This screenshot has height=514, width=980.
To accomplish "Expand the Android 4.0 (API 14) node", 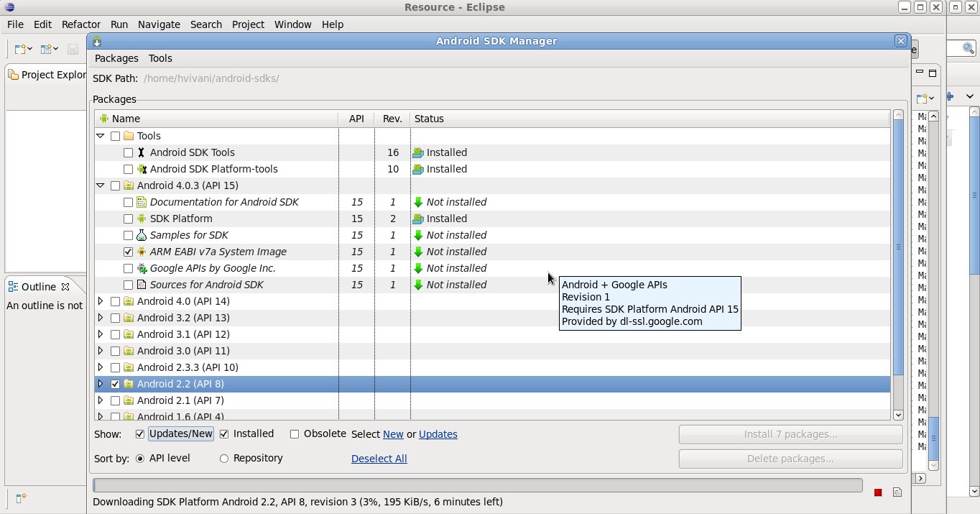I will click(100, 301).
